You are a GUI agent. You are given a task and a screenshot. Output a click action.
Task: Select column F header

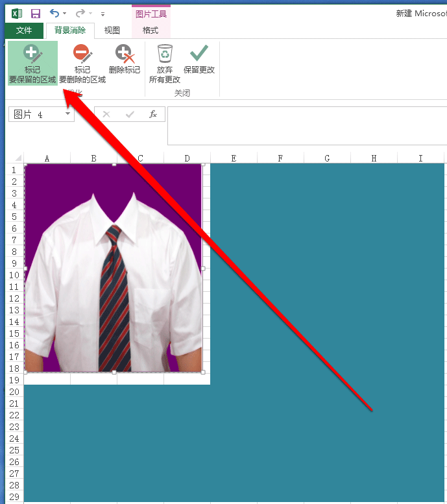(x=280, y=158)
